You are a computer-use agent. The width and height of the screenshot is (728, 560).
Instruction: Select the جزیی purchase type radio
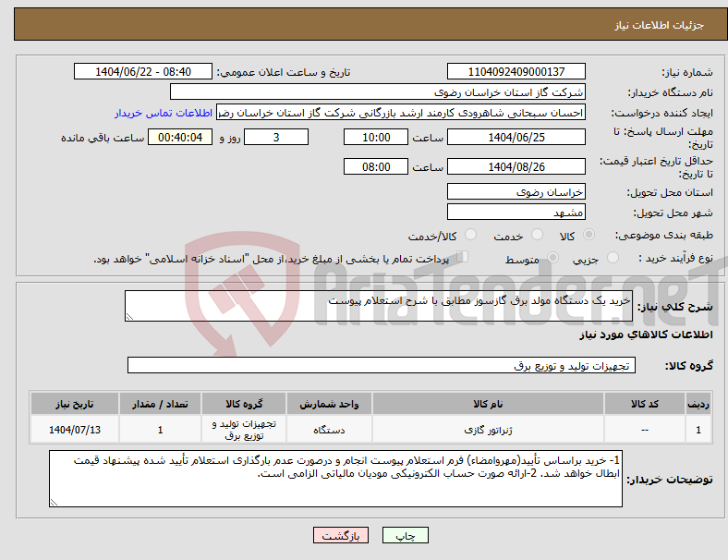click(x=613, y=258)
